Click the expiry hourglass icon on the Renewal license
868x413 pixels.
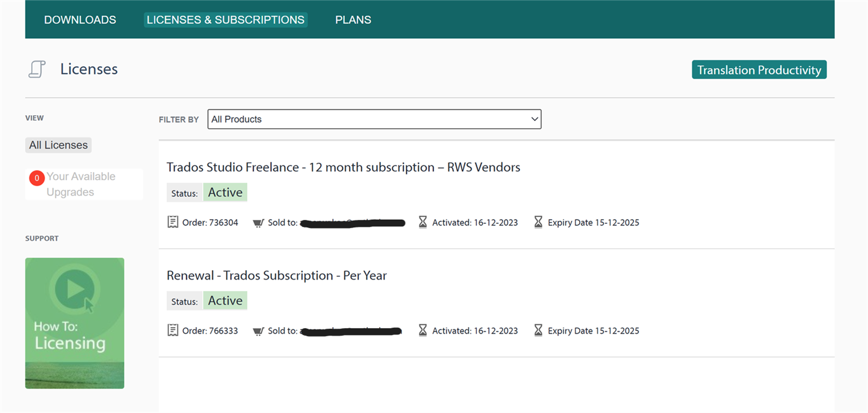538,331
